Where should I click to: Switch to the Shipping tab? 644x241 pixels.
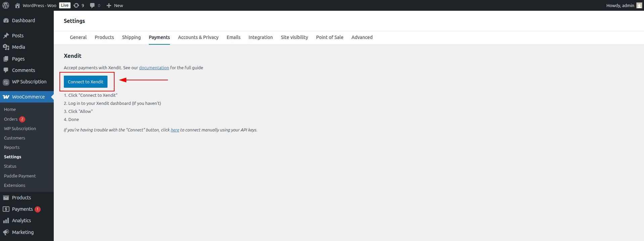point(131,37)
